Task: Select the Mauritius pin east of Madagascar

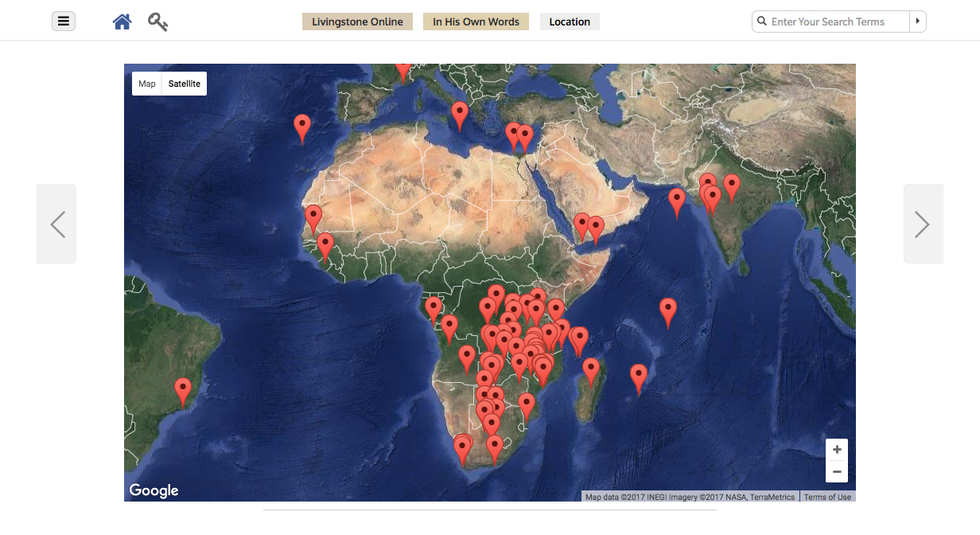Action: (639, 379)
